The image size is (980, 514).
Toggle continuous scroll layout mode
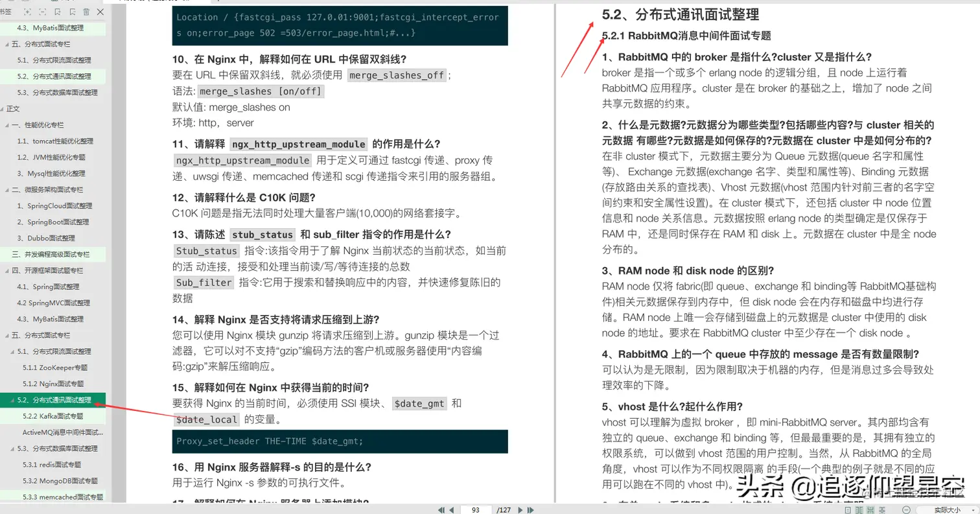(871, 509)
